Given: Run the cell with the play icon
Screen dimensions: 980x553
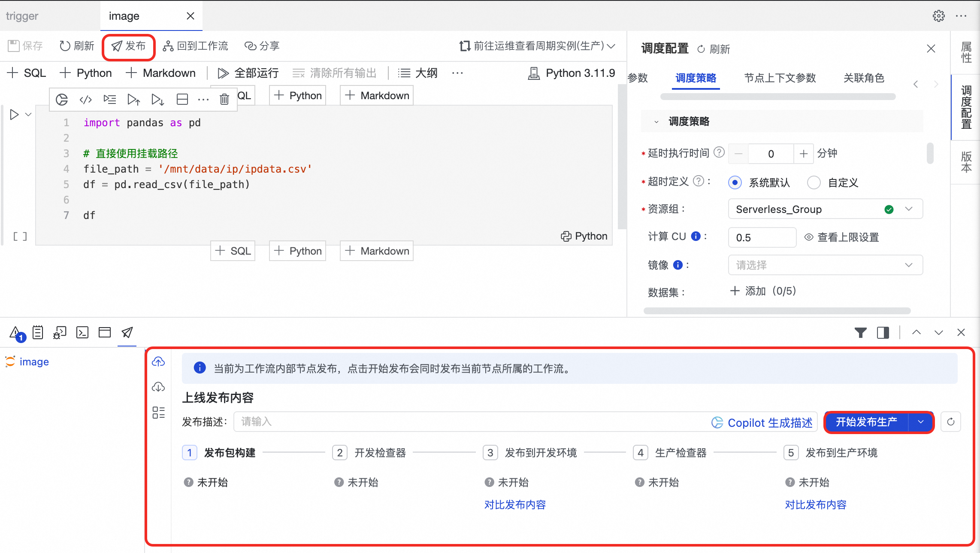Looking at the screenshot, I should 14,115.
